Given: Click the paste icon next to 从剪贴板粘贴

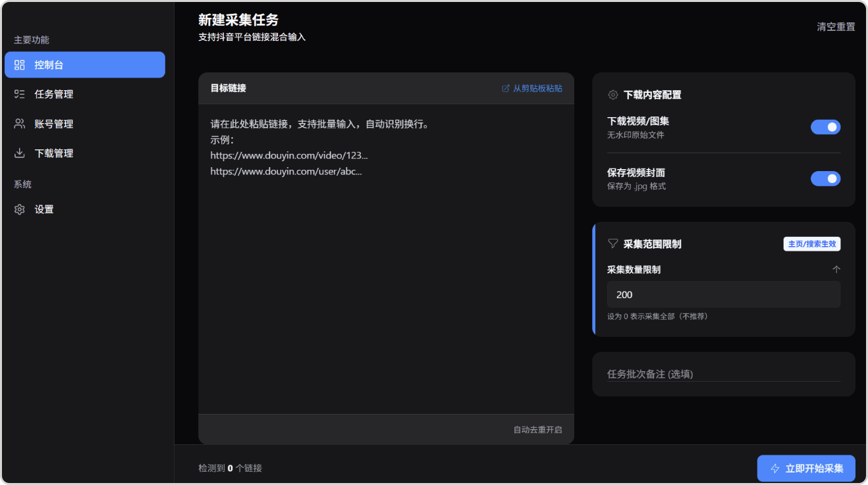Looking at the screenshot, I should click(506, 88).
